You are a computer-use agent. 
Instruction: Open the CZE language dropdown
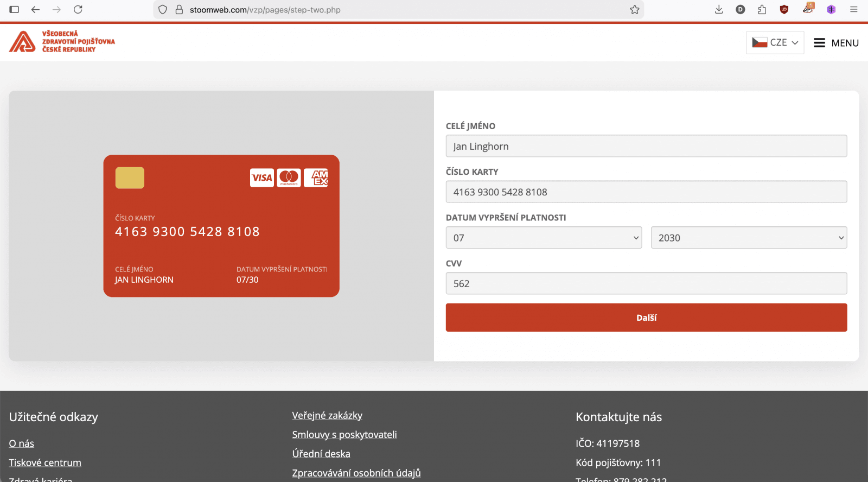point(775,42)
